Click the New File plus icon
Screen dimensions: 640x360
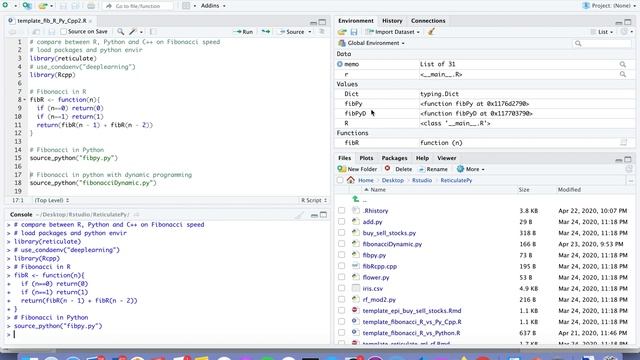coord(5,6)
